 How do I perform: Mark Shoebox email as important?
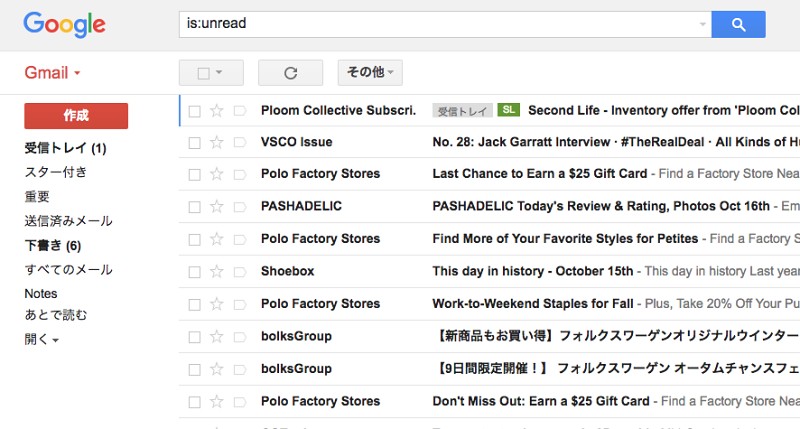(240, 272)
